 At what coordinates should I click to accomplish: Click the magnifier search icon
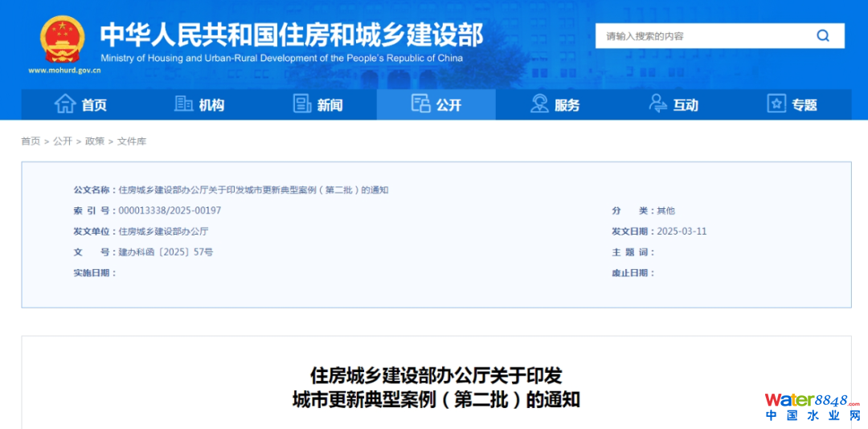(823, 35)
